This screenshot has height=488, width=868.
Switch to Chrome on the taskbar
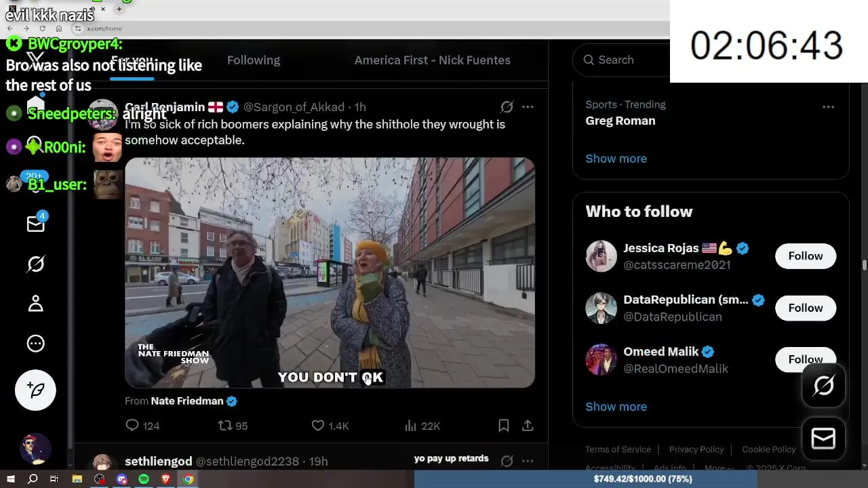click(189, 479)
